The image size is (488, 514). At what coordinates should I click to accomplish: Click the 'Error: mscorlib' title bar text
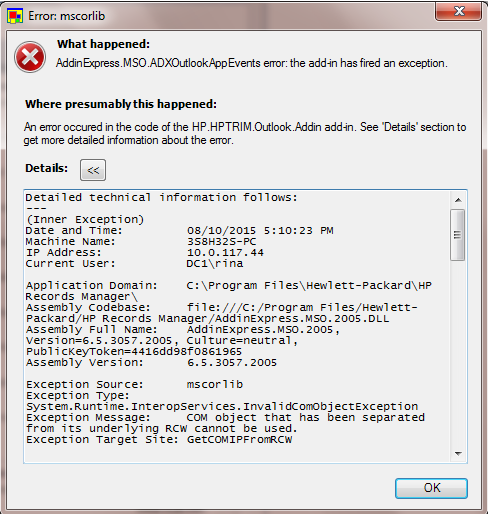pos(66,16)
